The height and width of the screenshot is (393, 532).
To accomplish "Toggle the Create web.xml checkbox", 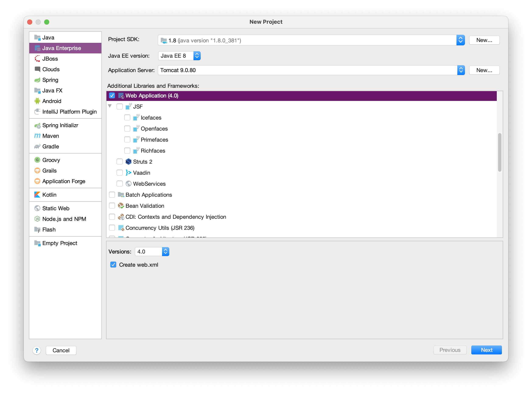I will (x=113, y=265).
